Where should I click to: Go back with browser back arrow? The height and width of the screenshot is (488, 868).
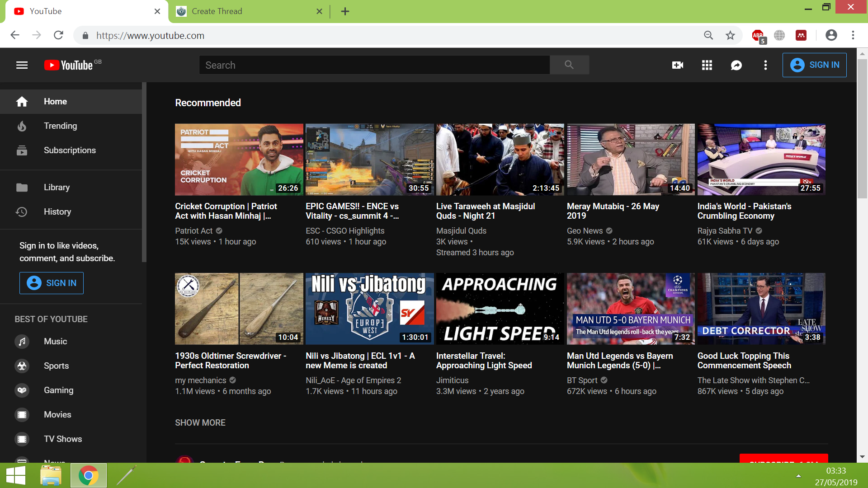(15, 35)
